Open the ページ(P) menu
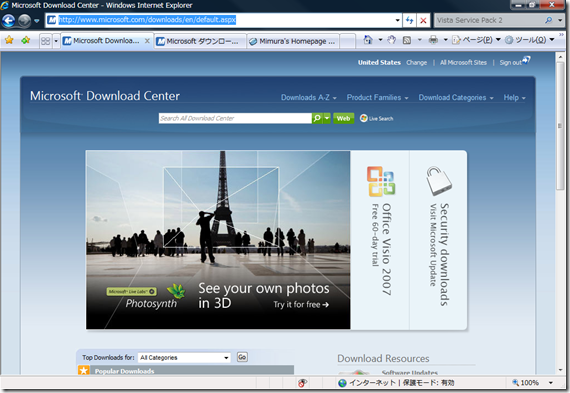Screen dimensions: 570x393 click(x=476, y=40)
